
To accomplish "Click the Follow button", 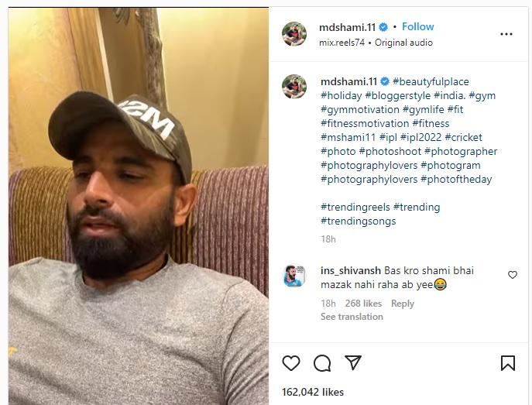I will pos(417,26).
